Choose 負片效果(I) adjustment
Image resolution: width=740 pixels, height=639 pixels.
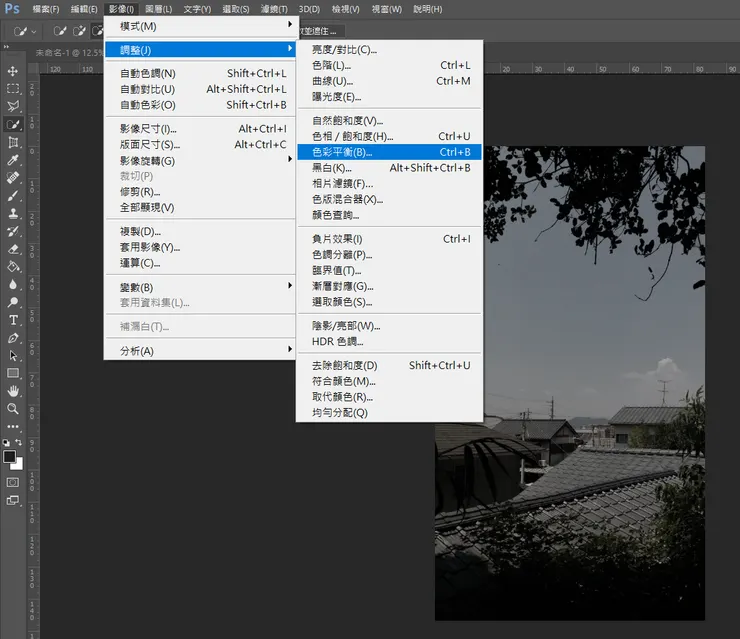tap(389, 239)
